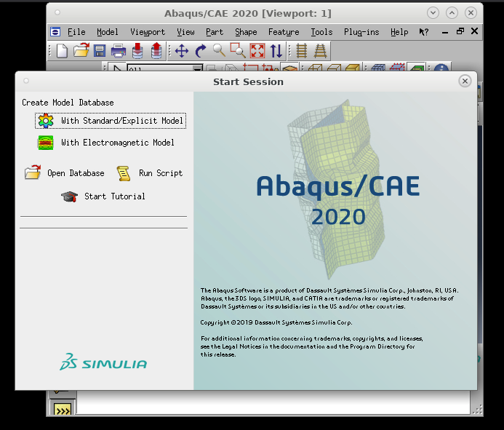The height and width of the screenshot is (430, 504).
Task: Click the Start Tutorial label
Action: (x=115, y=196)
